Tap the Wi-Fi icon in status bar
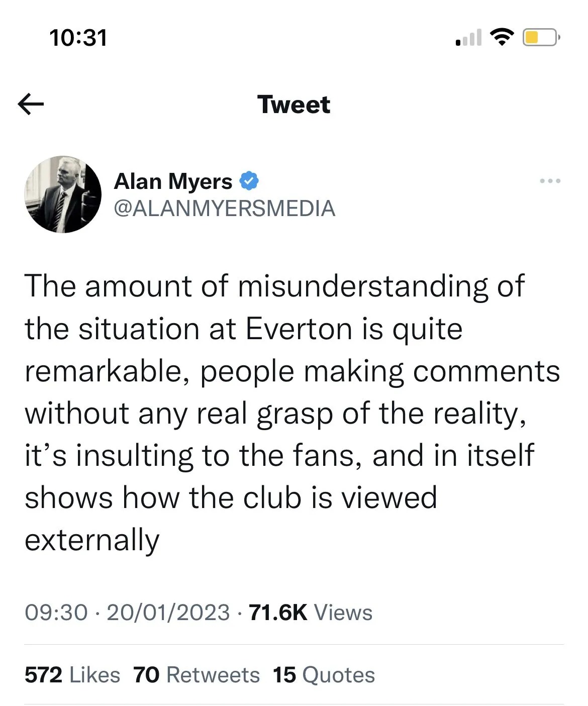This screenshot has height=706, width=588. tap(502, 37)
